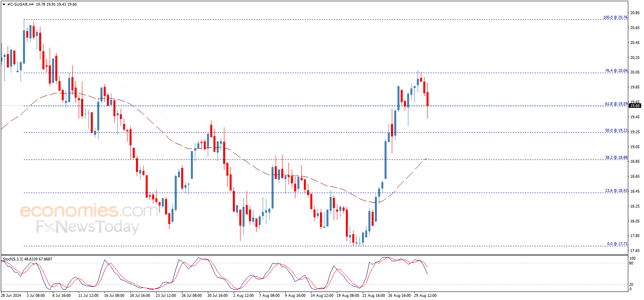Click the black 19.60 current price tag
The height and width of the screenshot is (300, 644).
pyautogui.click(x=635, y=106)
